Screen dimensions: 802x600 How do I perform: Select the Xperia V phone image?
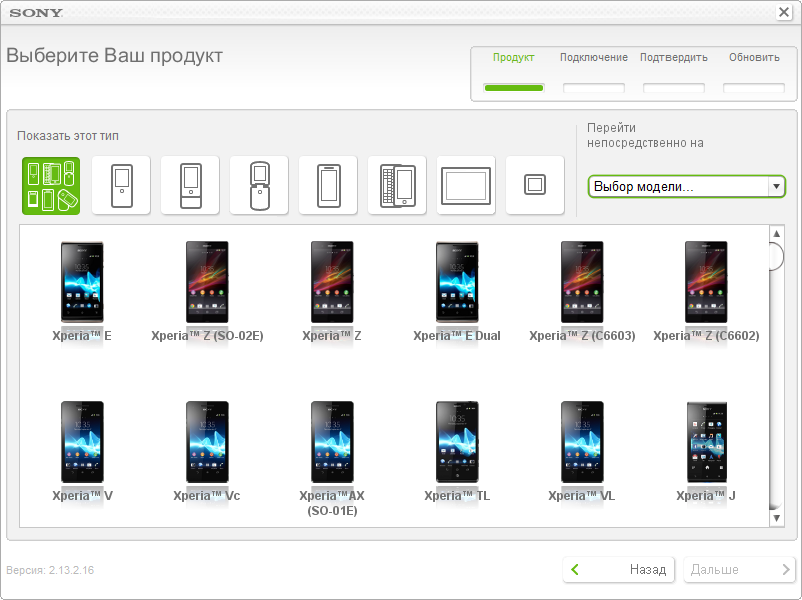click(x=82, y=442)
